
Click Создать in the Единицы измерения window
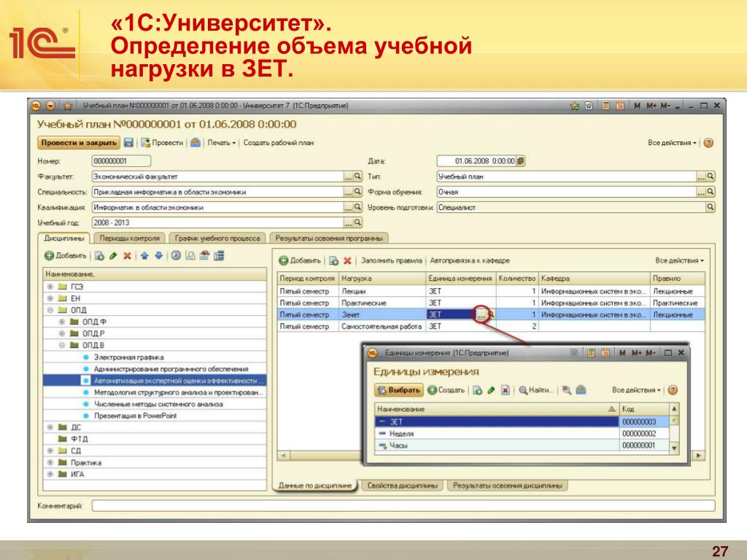coord(446,390)
